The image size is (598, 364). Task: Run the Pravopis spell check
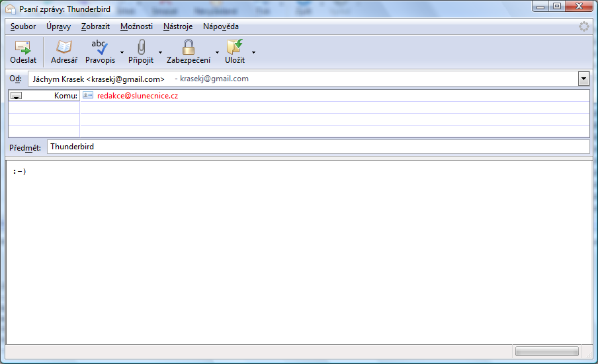point(100,52)
